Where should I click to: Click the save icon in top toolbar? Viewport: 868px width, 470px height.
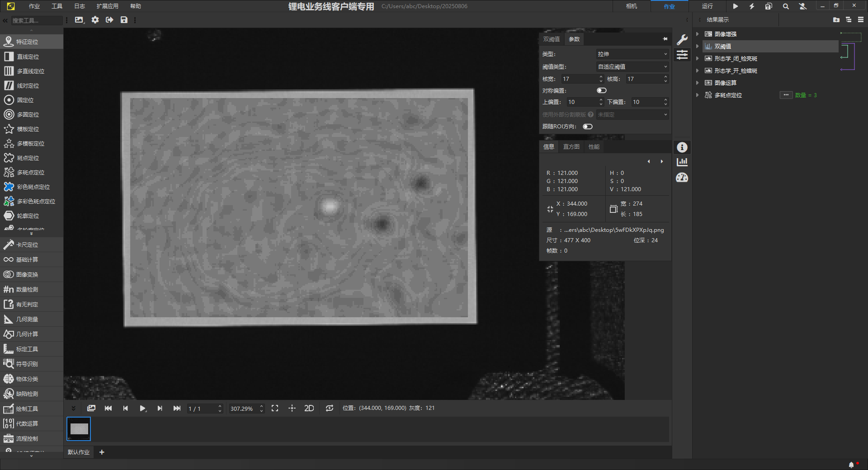pyautogui.click(x=124, y=20)
